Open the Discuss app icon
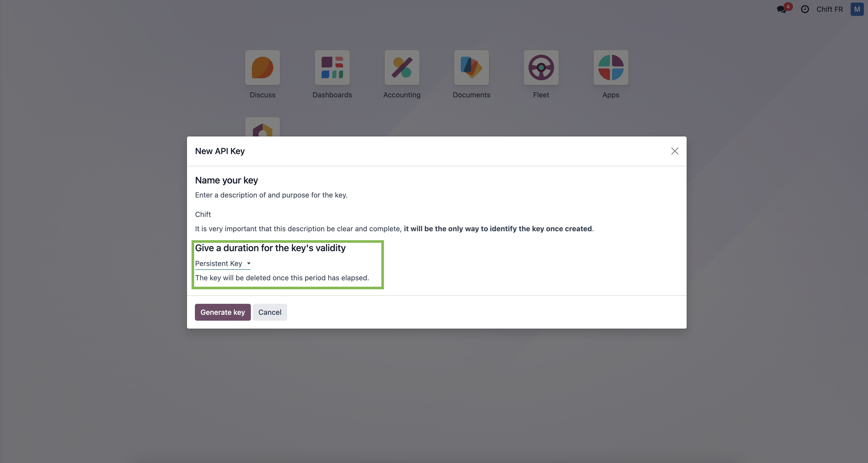 (x=262, y=67)
